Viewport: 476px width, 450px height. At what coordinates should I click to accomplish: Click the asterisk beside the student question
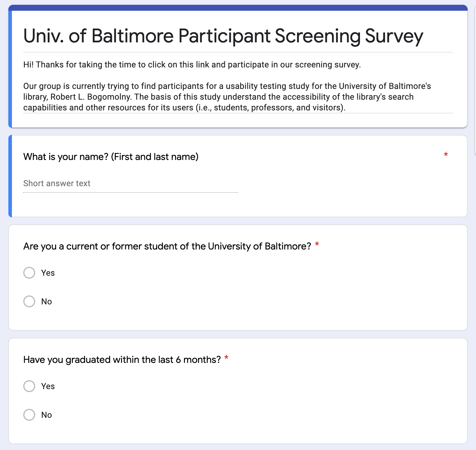point(317,245)
